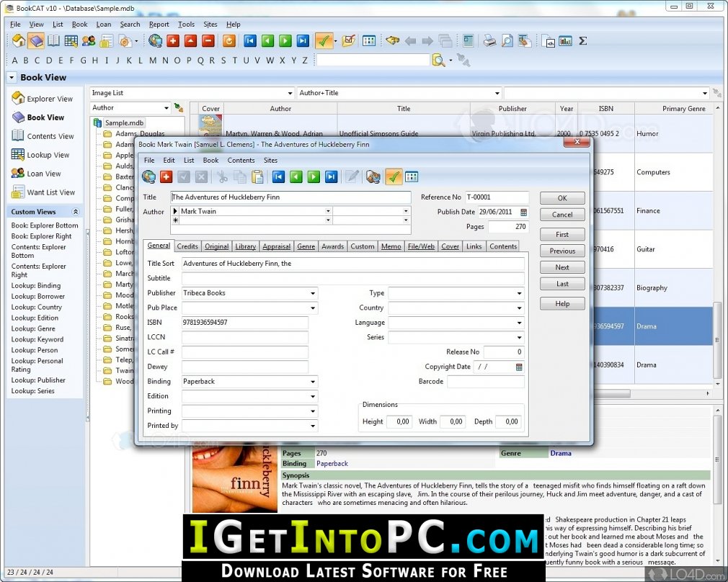
Task: Toggle the orange checkmark button in dialog toolbar
Action: pos(394,176)
